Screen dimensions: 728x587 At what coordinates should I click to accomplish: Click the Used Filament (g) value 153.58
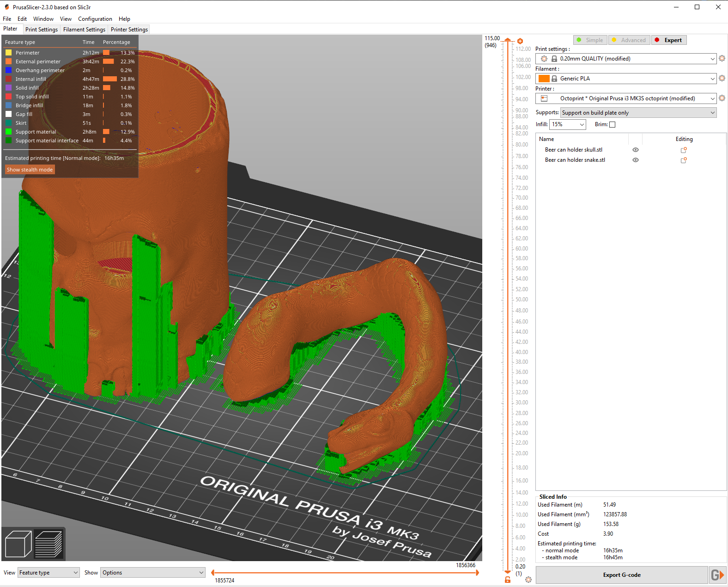[611, 524]
